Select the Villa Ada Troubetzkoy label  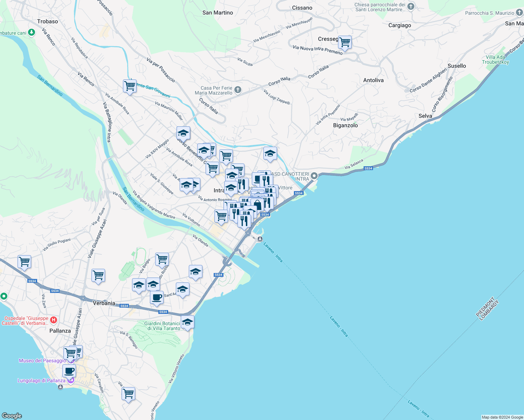(x=495, y=59)
